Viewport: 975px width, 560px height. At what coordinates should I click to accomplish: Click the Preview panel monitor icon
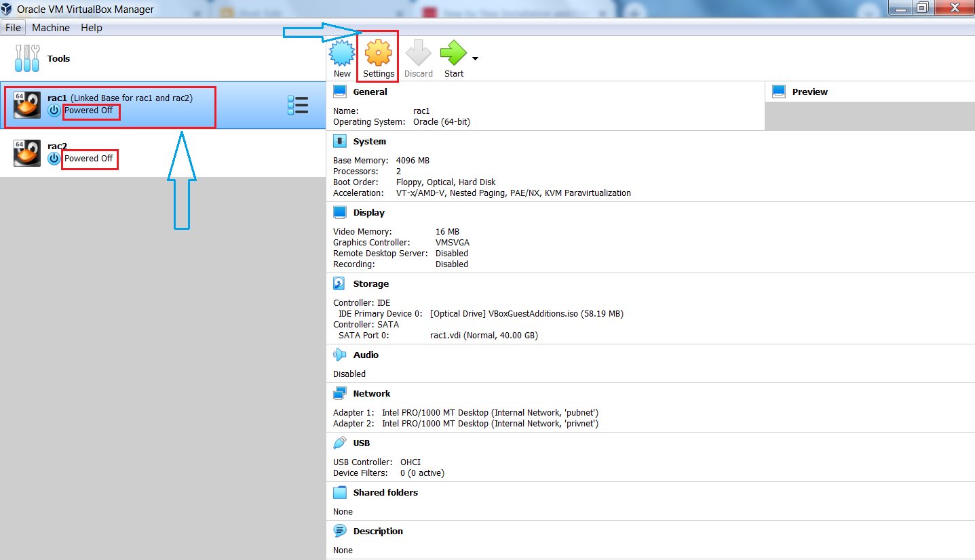pos(779,92)
